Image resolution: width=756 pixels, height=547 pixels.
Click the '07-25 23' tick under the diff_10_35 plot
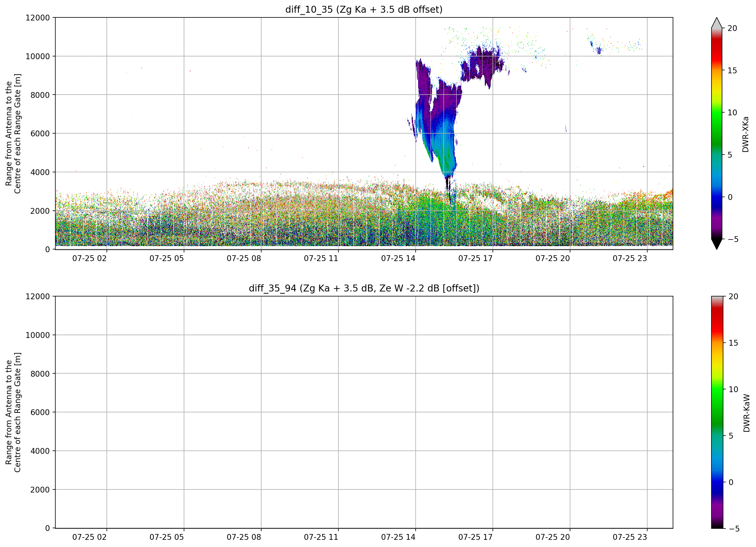tap(630, 259)
